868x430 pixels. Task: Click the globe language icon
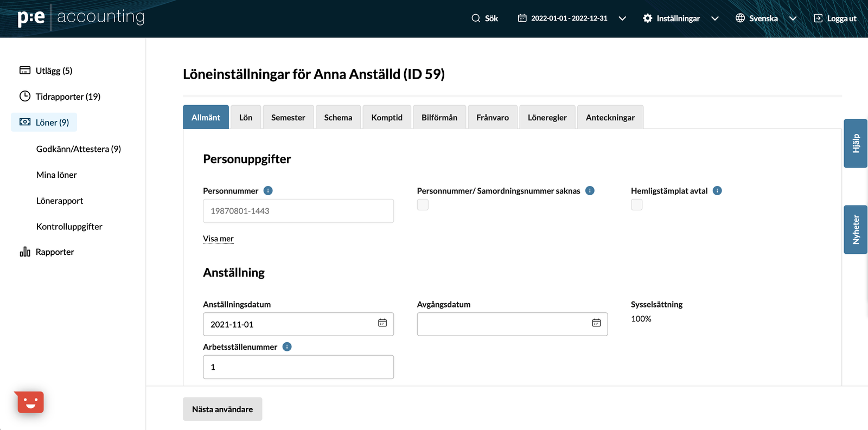point(740,18)
